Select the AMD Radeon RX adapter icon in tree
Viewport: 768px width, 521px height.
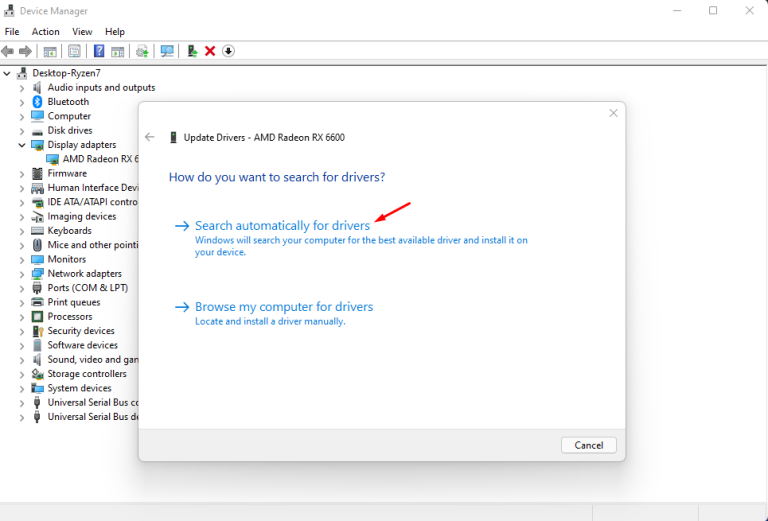[x=52, y=159]
